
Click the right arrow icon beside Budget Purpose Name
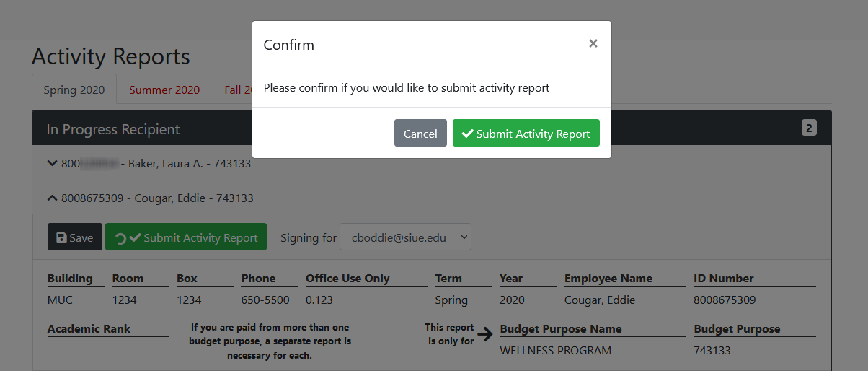click(x=485, y=333)
